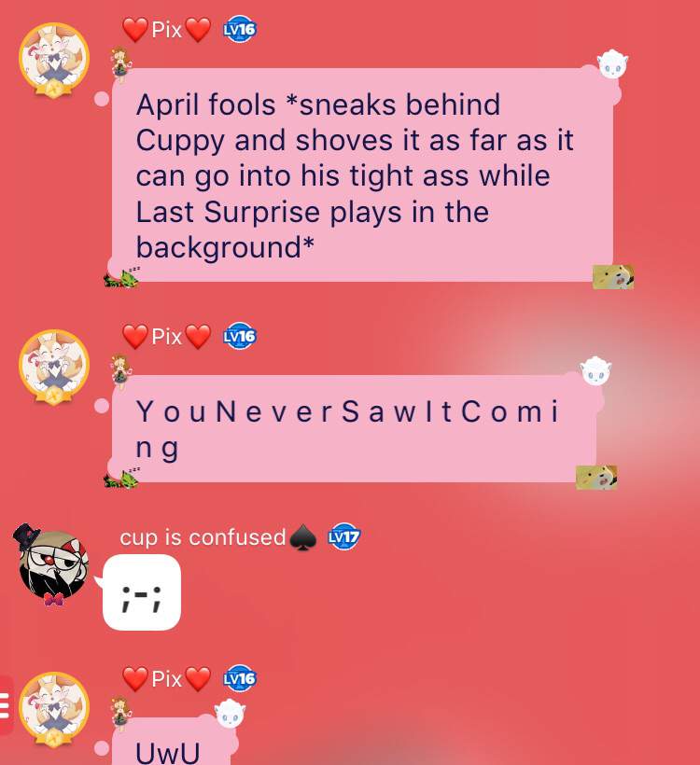Tap Pix's avatar beside April fools message
The width and height of the screenshot is (700, 765).
pos(54,60)
